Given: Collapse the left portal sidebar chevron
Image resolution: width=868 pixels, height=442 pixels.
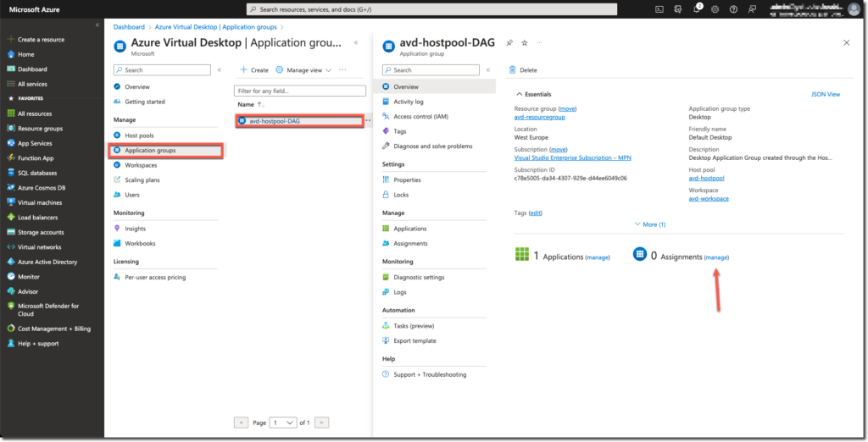Looking at the screenshot, I should (97, 25).
